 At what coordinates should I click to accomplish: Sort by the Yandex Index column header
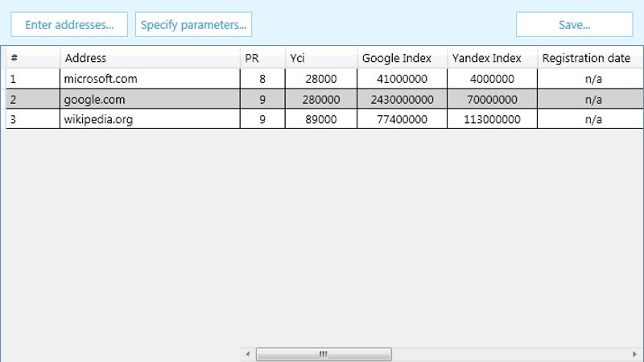[492, 58]
